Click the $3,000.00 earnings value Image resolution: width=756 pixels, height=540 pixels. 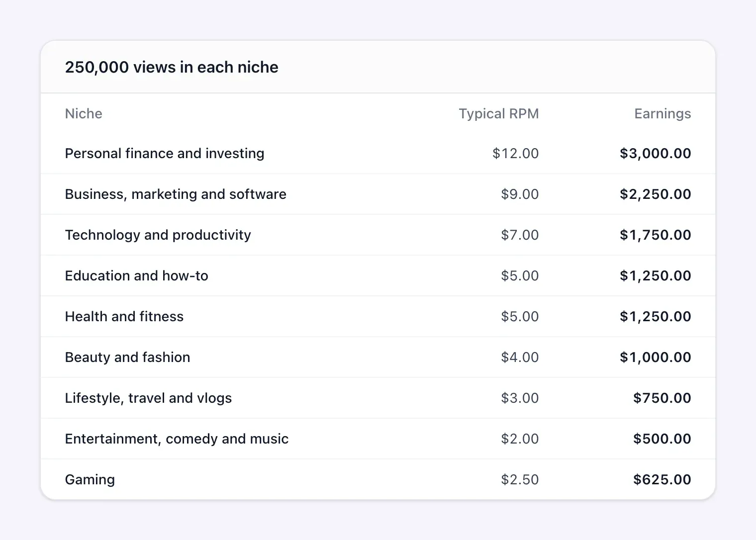pos(655,153)
